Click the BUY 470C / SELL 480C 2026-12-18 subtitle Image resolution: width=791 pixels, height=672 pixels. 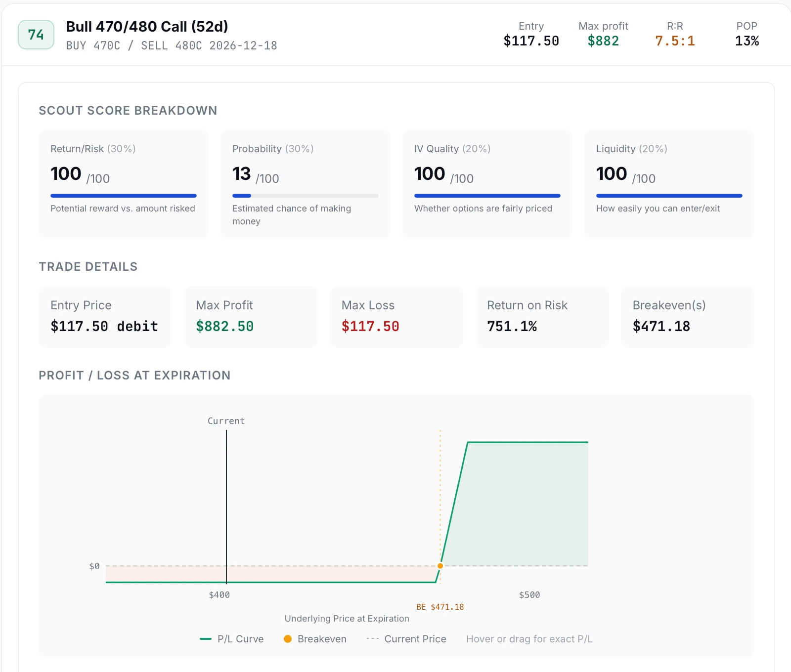[x=172, y=45]
